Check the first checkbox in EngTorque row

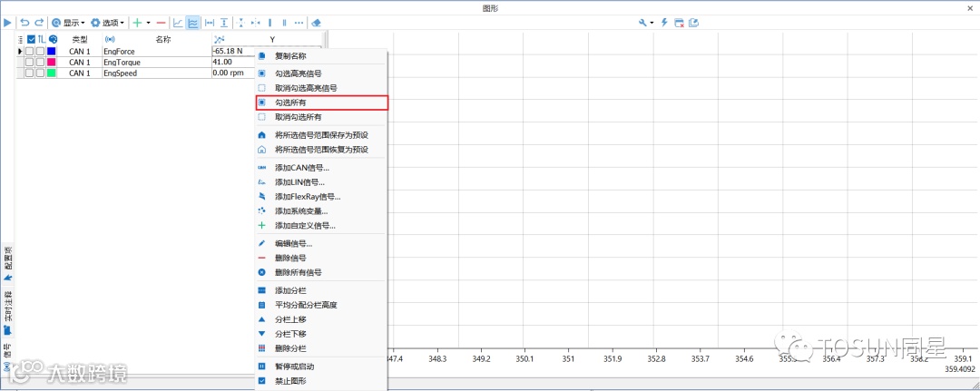click(x=29, y=63)
